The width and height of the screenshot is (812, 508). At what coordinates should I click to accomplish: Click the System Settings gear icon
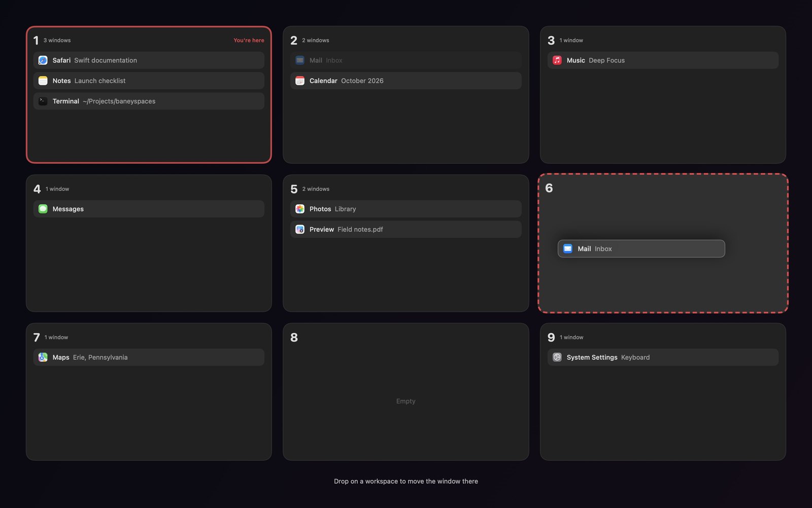coord(557,358)
